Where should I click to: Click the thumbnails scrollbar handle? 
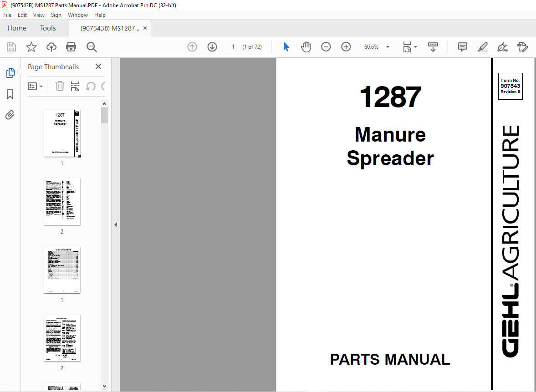(105, 115)
